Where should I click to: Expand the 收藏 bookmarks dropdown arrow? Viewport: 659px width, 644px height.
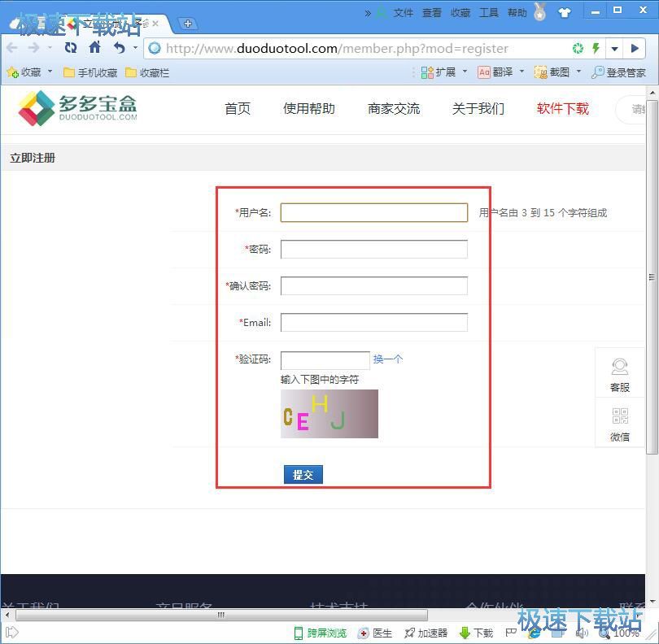tap(50, 72)
